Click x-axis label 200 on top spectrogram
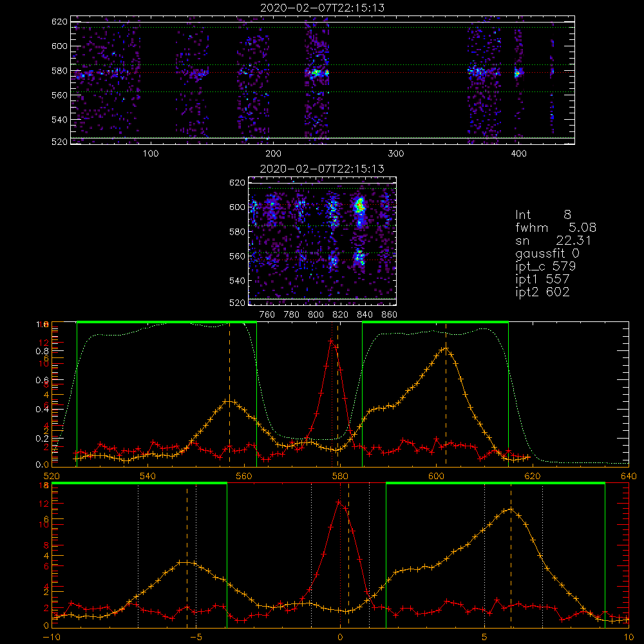This screenshot has height=644, width=644. 273,154
